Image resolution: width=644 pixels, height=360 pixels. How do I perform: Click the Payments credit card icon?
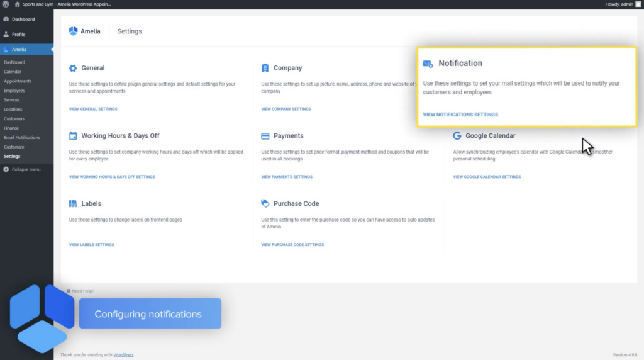(265, 136)
